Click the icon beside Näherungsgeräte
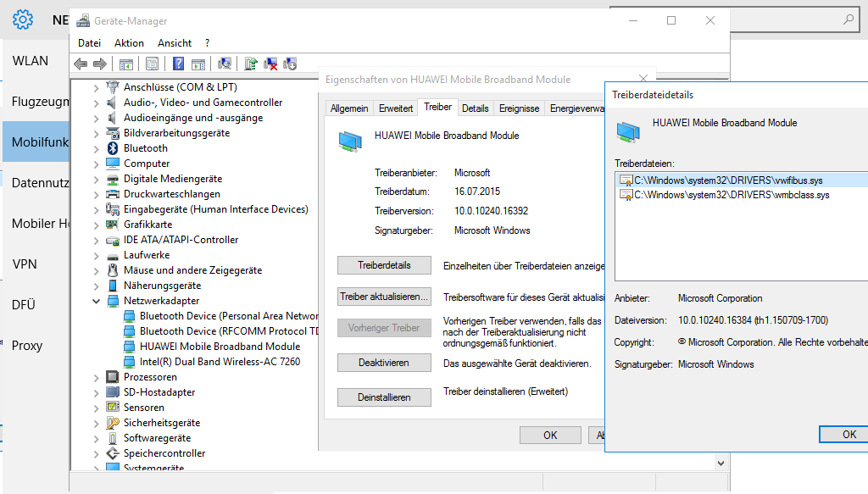This screenshot has height=494, width=868. pyautogui.click(x=113, y=286)
